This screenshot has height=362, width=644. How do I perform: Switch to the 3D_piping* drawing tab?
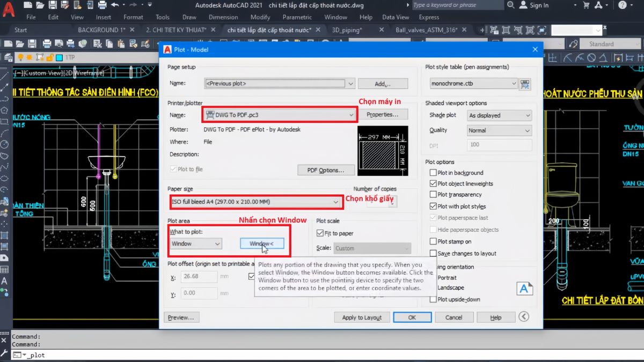click(347, 30)
